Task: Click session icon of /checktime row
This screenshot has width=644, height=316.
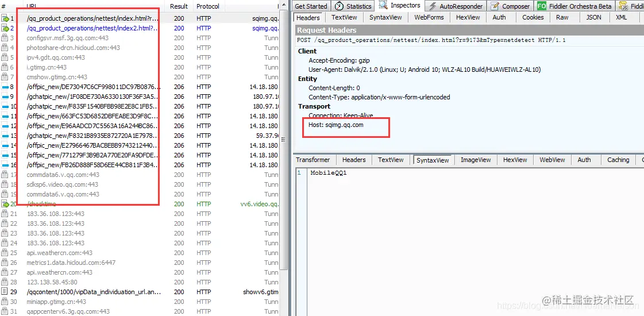Action: click(x=5, y=204)
